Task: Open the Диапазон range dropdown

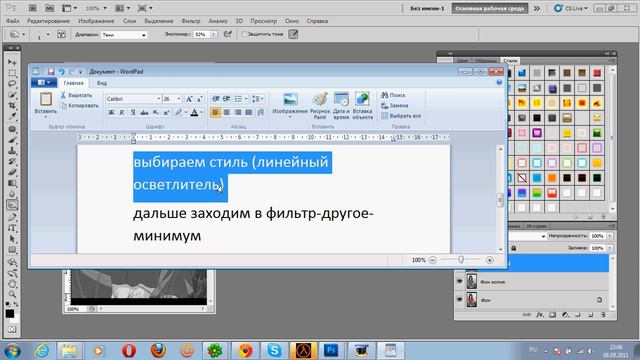Action: [124, 35]
